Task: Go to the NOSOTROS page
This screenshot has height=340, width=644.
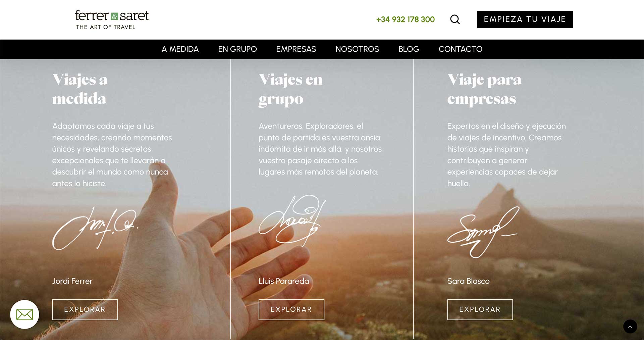Action: tap(357, 49)
